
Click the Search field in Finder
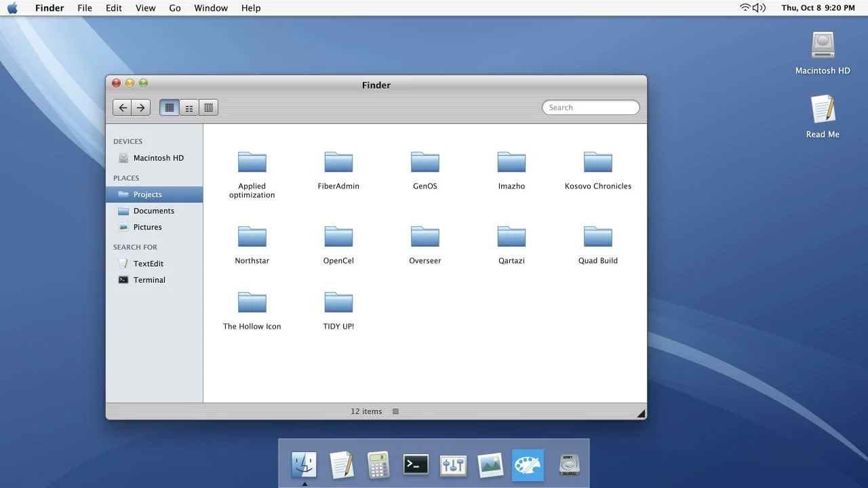point(591,107)
